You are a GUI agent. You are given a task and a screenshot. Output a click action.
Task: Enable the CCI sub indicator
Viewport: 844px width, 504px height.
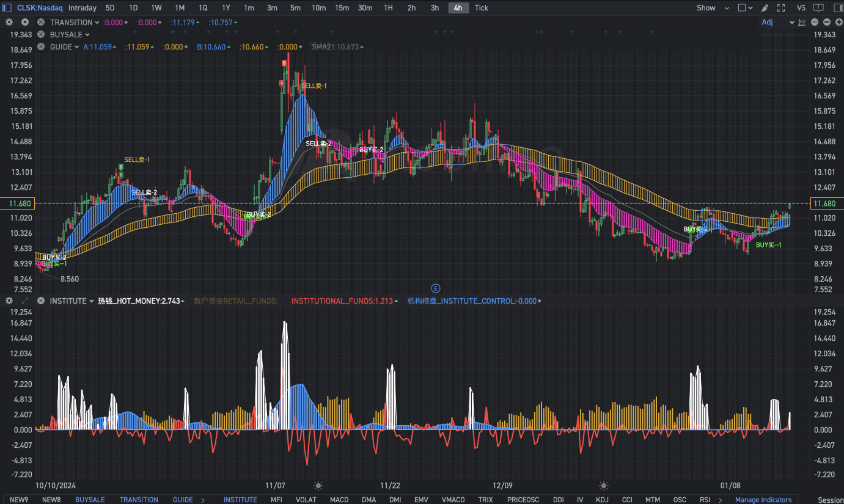point(627,500)
